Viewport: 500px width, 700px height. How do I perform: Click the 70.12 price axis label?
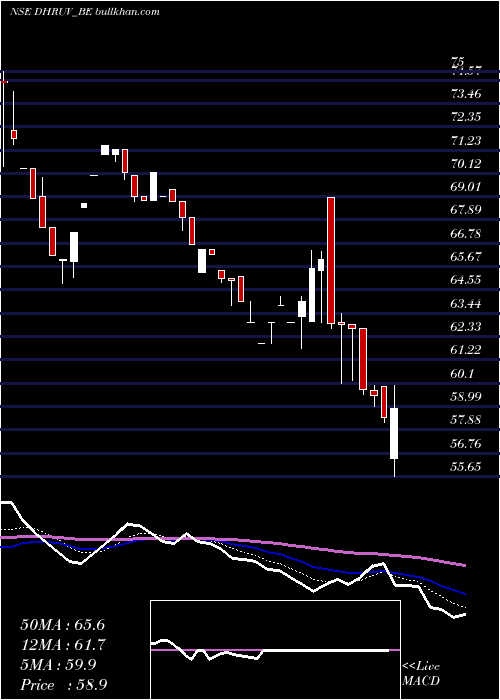pyautogui.click(x=466, y=164)
